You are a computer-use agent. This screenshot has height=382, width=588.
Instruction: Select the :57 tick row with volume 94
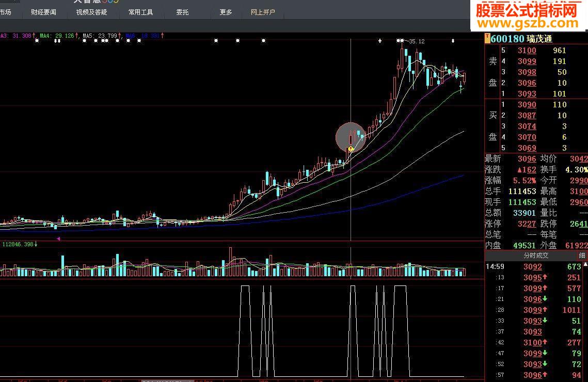point(534,375)
